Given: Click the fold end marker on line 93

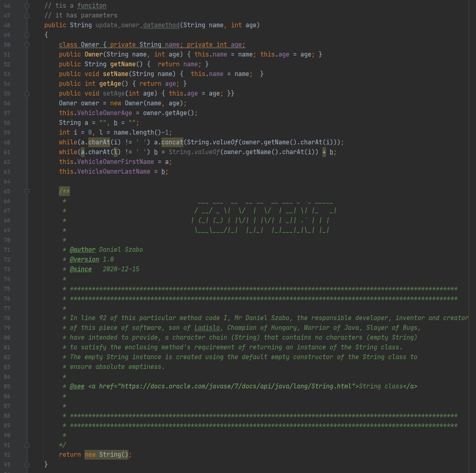Looking at the screenshot, I should pos(27,464).
